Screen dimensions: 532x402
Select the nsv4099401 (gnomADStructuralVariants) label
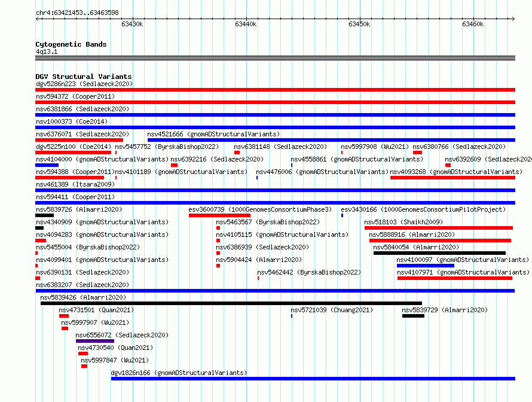pyautogui.click(x=102, y=260)
